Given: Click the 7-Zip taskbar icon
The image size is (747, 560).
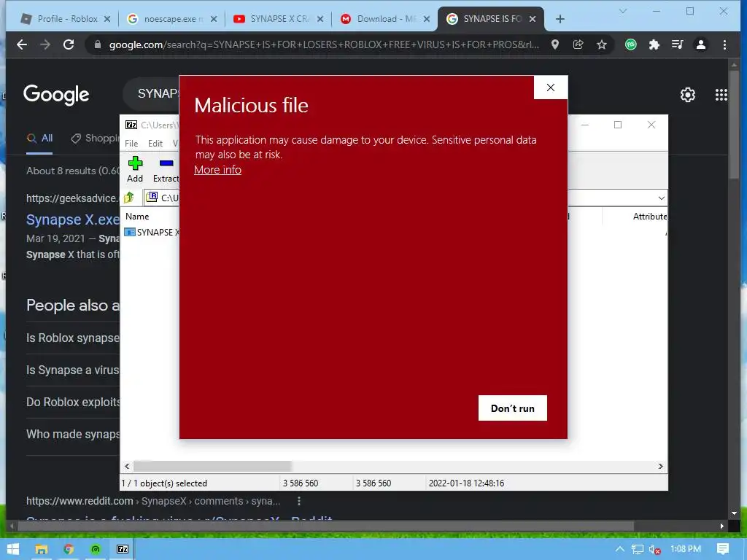Looking at the screenshot, I should 123,549.
